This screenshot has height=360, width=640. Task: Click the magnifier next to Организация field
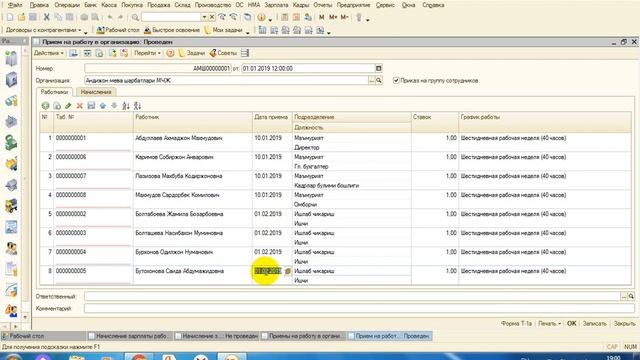(379, 80)
